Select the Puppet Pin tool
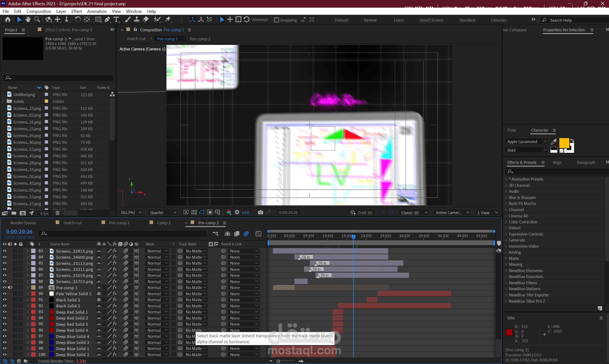This screenshot has height=364, width=609. pyautogui.click(x=168, y=19)
